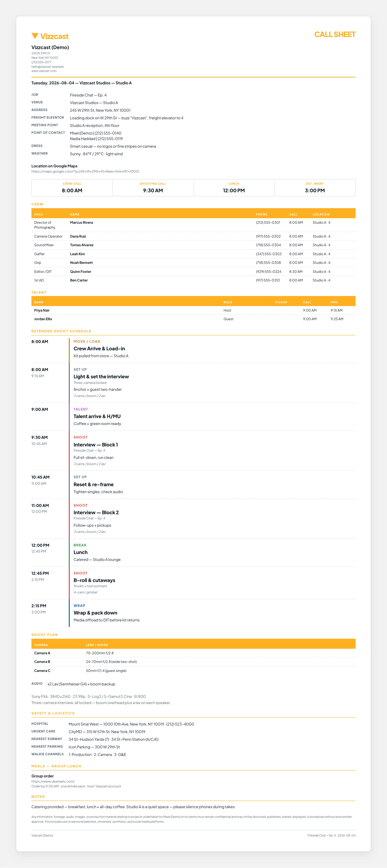Click the "Catered — Studio A lounge" lunch note
The image size is (387, 868).
pos(97,560)
